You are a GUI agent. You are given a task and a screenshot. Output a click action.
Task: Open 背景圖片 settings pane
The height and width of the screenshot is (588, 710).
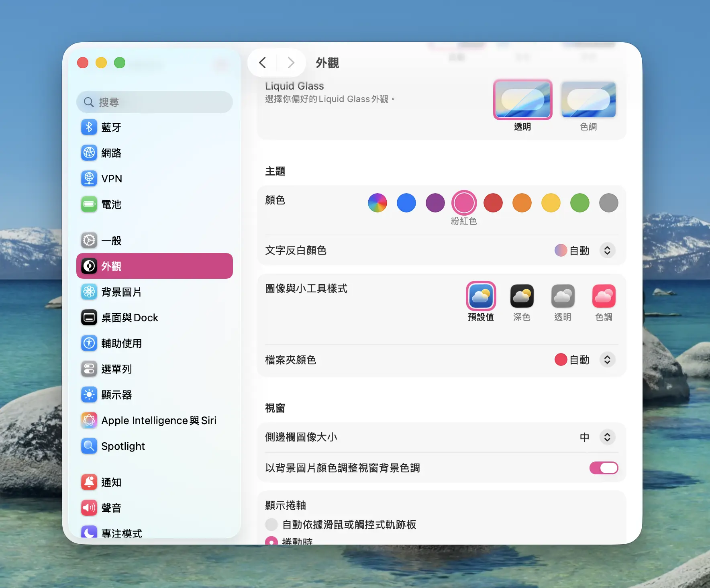[x=155, y=292]
